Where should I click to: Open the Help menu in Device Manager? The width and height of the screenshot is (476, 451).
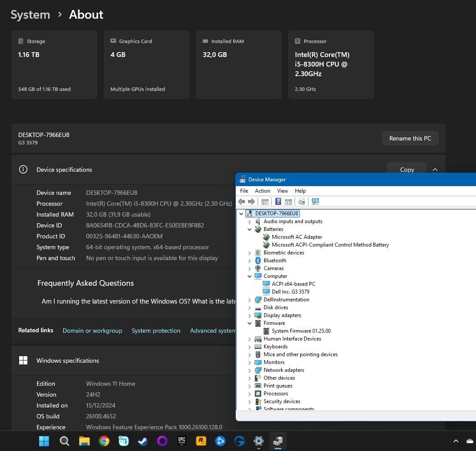(x=300, y=191)
